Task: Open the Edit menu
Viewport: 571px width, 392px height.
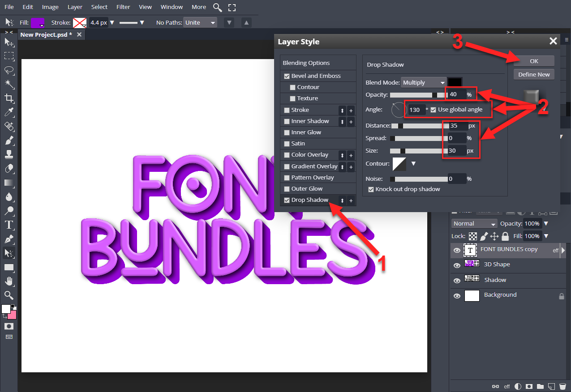Action: 28,7
